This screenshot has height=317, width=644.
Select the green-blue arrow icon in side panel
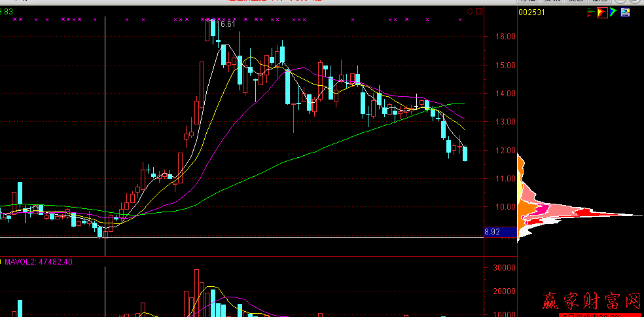pyautogui.click(x=613, y=12)
